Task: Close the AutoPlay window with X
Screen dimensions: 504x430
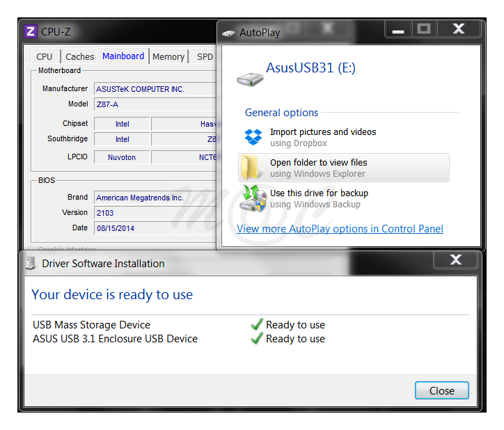Action: point(459,29)
